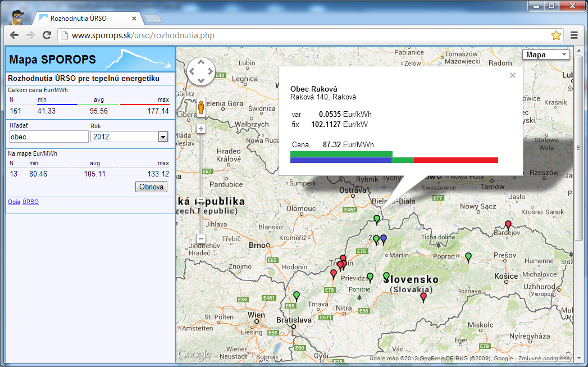Open the Mapa map type dropdown
Screen dimensions: 588x367
click(x=546, y=55)
